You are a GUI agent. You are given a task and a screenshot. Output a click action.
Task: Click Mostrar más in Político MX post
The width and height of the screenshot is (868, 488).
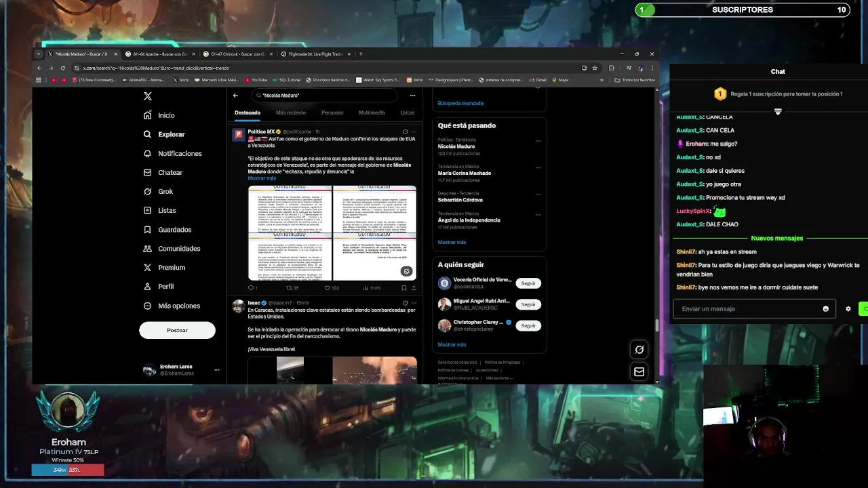click(262, 178)
